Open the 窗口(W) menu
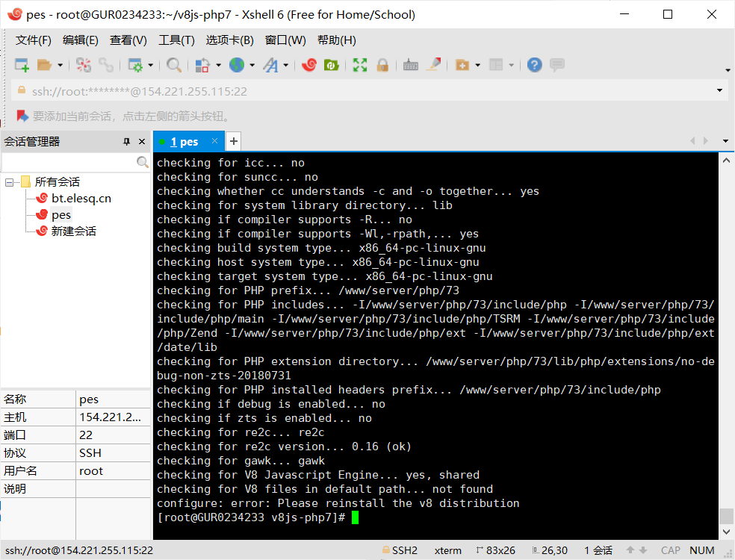 pos(285,40)
